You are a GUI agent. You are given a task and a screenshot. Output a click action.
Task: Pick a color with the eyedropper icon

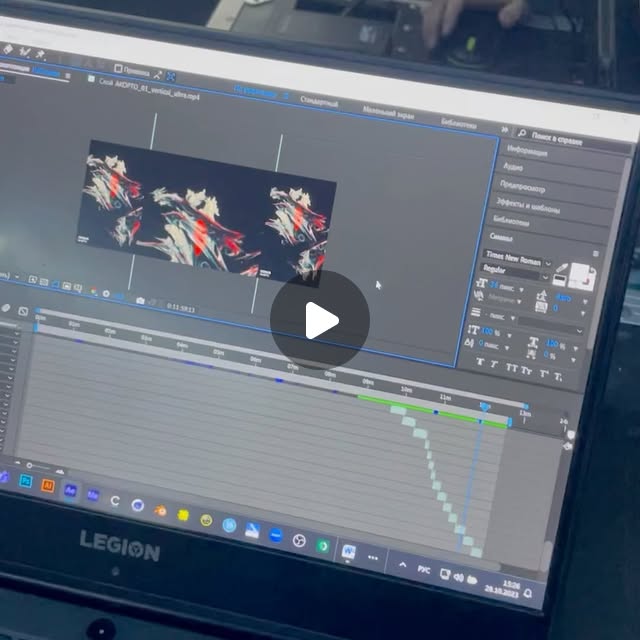tap(562, 268)
